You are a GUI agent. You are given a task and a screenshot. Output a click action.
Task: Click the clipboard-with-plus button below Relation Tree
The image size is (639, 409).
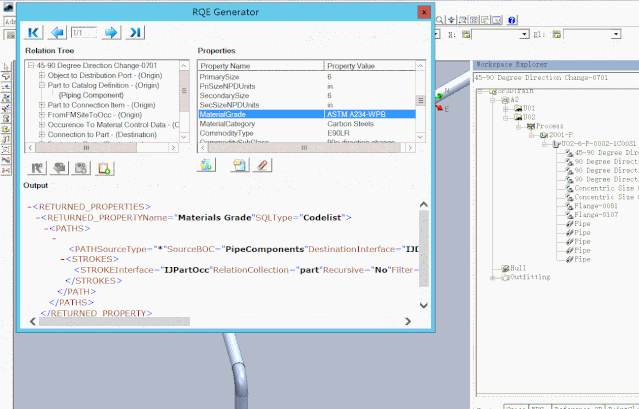point(105,168)
